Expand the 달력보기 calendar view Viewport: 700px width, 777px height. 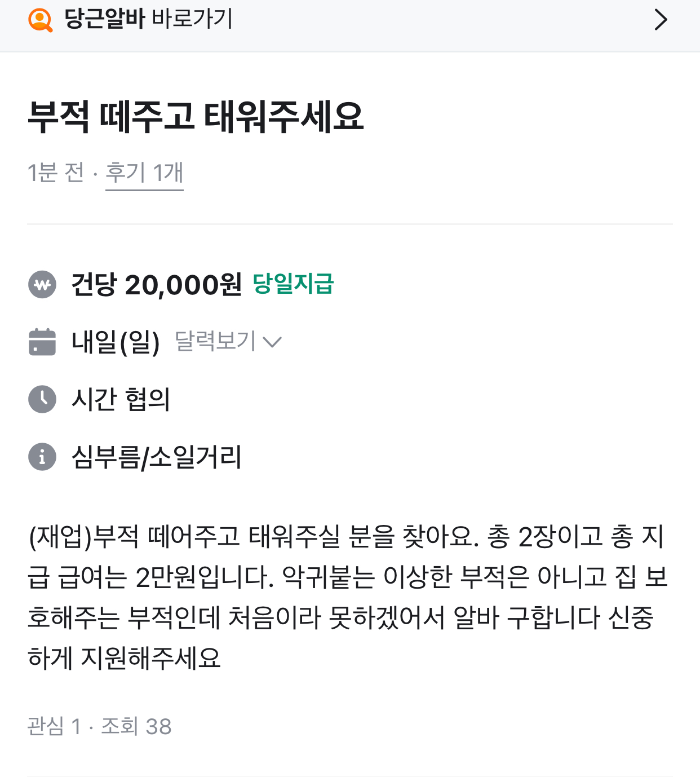215,342
